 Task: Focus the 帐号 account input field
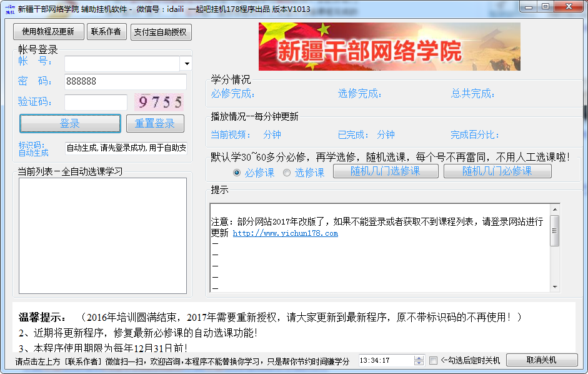click(x=122, y=63)
